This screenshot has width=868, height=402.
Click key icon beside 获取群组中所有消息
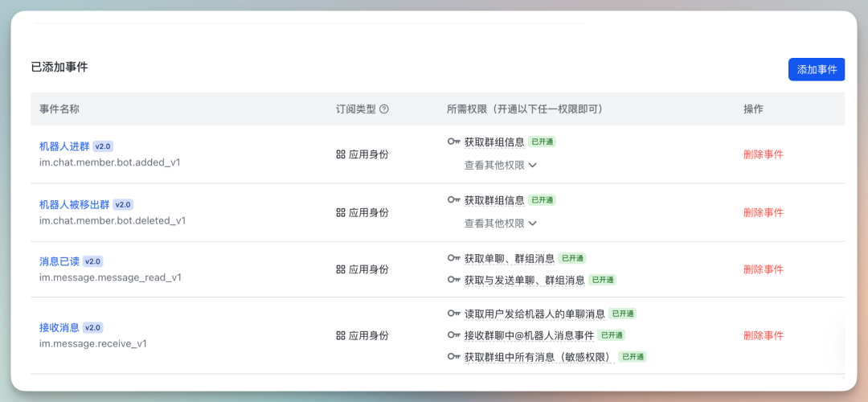(454, 356)
